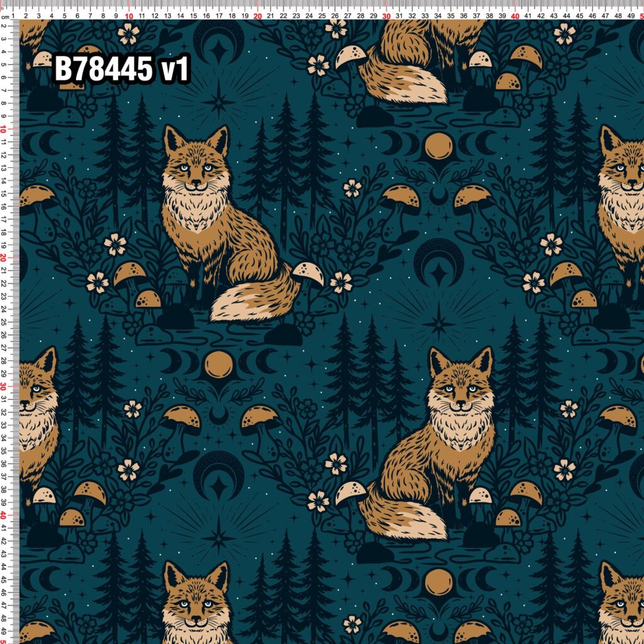The width and height of the screenshot is (644, 644).
Task: Click the cm unit label in ruler corner
Action: [x=4, y=17]
